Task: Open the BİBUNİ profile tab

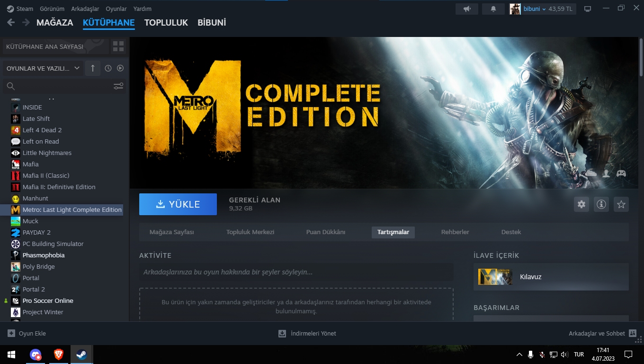Action: coord(212,22)
